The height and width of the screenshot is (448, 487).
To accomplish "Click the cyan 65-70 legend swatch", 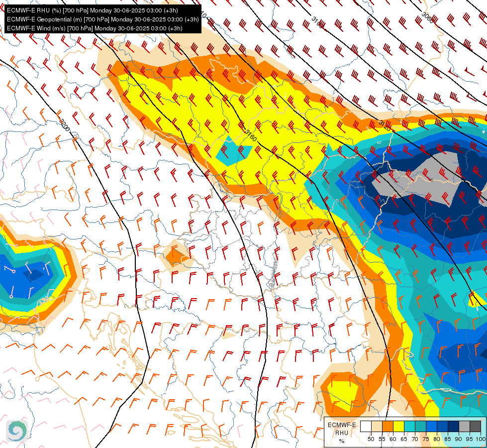I will (x=410, y=426).
